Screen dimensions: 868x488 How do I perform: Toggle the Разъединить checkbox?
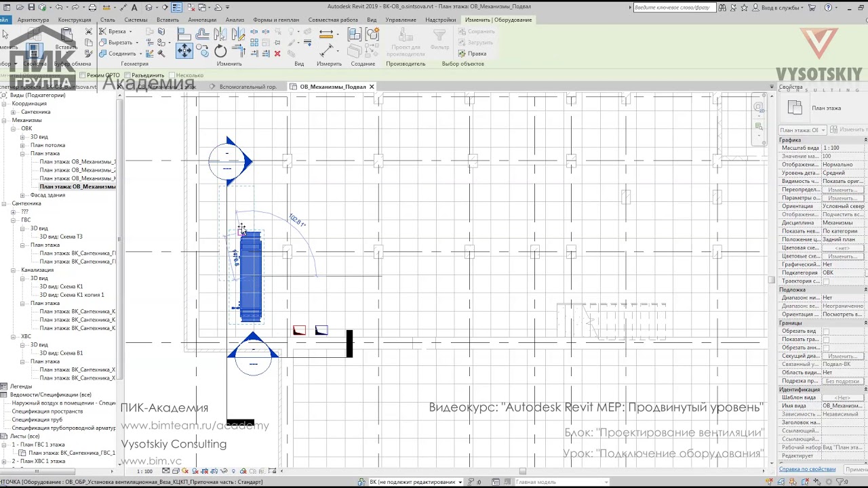click(127, 75)
